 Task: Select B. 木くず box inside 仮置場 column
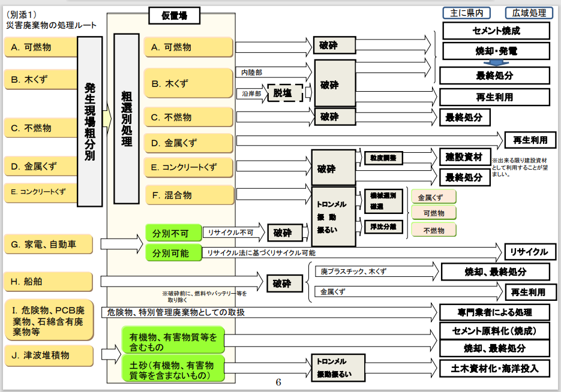click(x=188, y=83)
